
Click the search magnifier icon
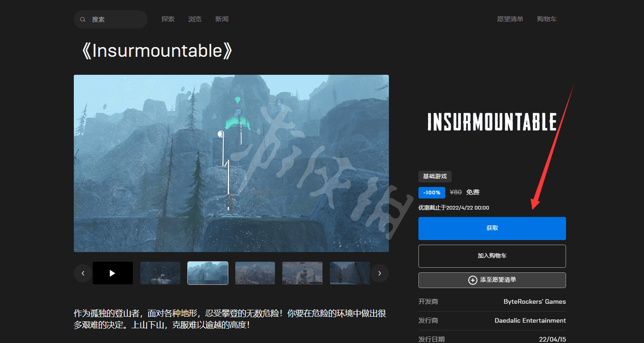coord(83,19)
